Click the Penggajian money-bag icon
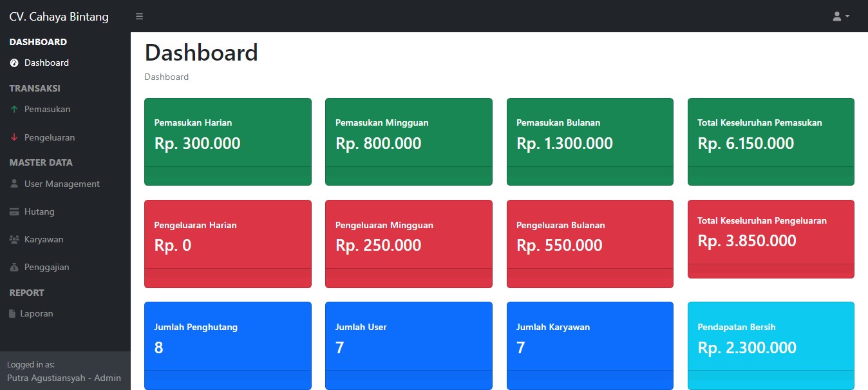This screenshot has height=390, width=868. tap(14, 267)
